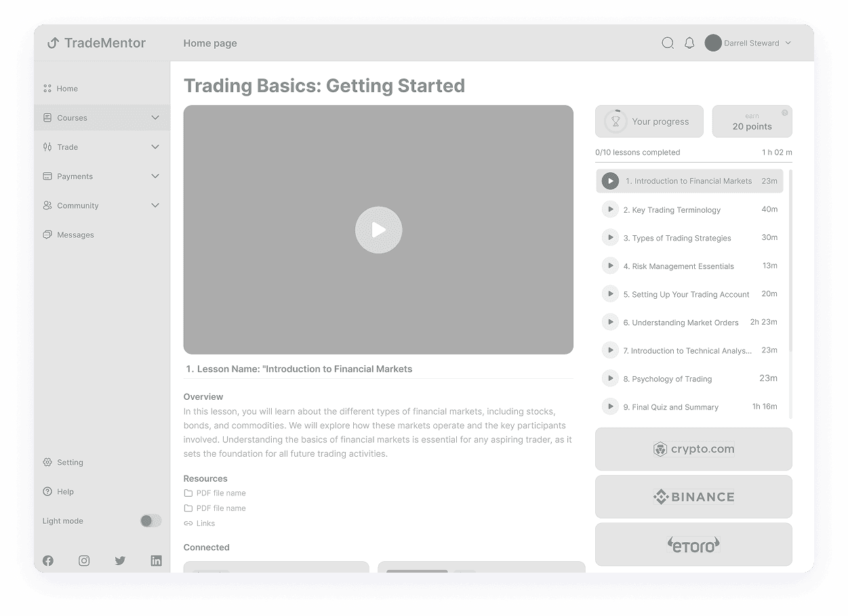Toggle the Light mode switch

pyautogui.click(x=150, y=520)
